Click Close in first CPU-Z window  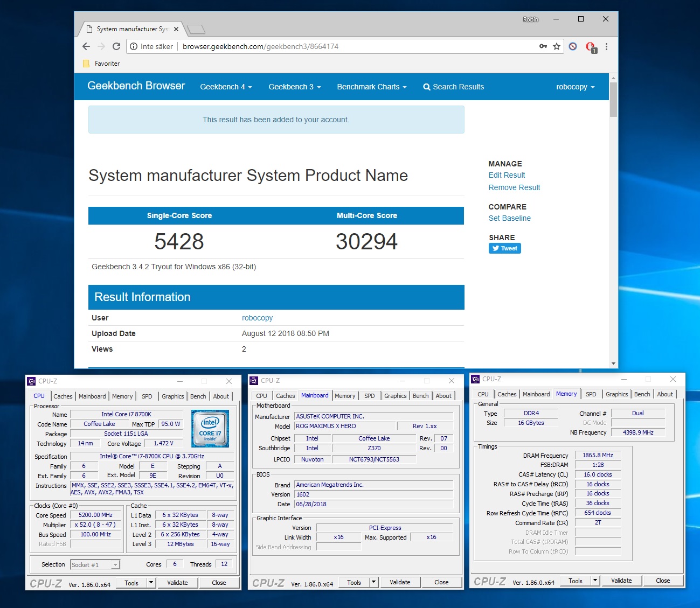tap(219, 583)
